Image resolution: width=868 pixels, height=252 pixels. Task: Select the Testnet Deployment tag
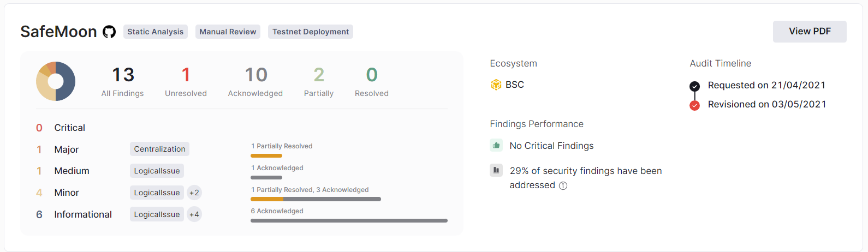pos(311,32)
